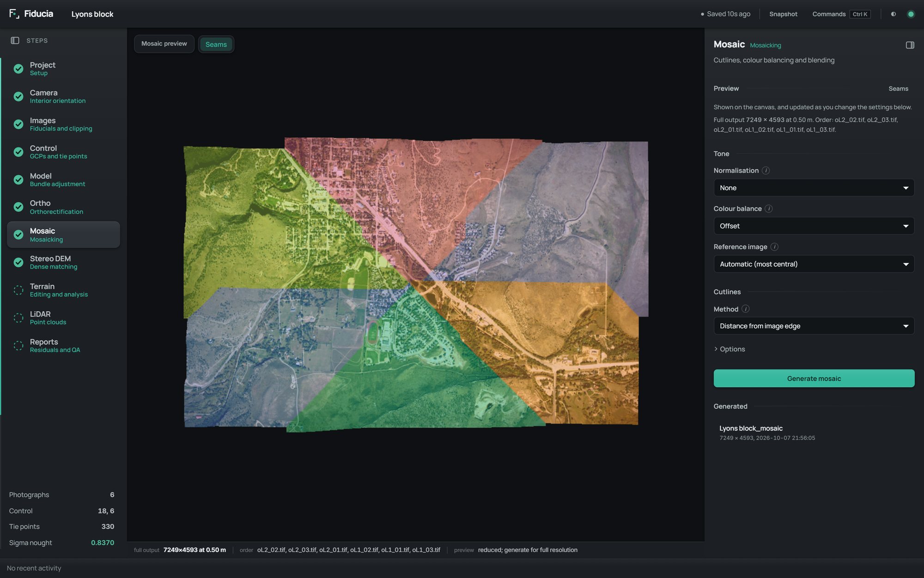Go to the Terrain Editing and analysis step
The image size is (924, 578).
63,290
